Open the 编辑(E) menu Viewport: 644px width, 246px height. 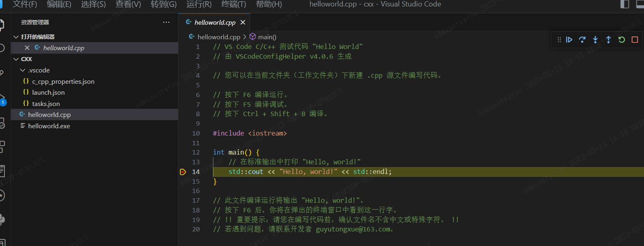click(59, 4)
